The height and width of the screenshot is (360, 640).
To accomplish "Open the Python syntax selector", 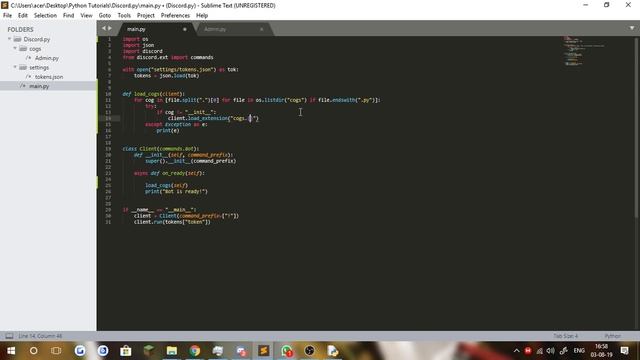I will point(612,336).
